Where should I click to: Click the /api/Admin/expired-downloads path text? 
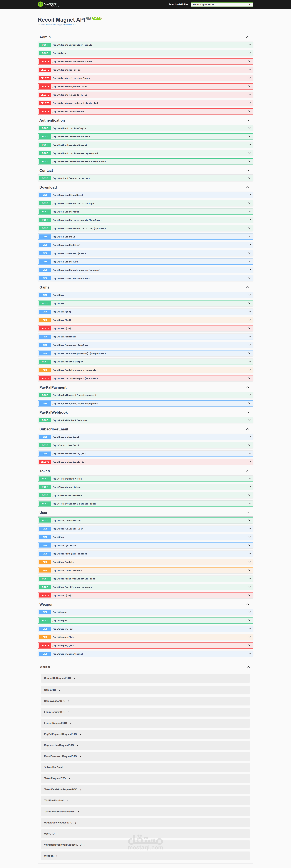point(71,78)
